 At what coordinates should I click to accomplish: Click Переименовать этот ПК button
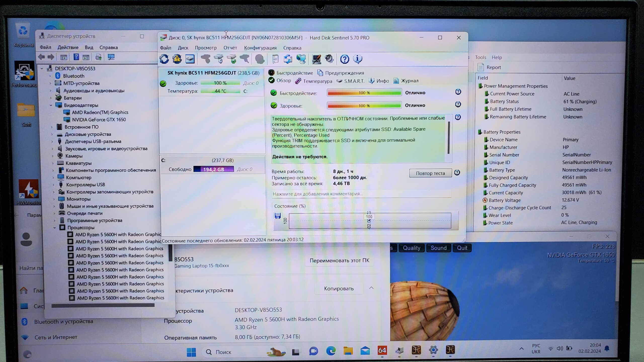coord(339,260)
